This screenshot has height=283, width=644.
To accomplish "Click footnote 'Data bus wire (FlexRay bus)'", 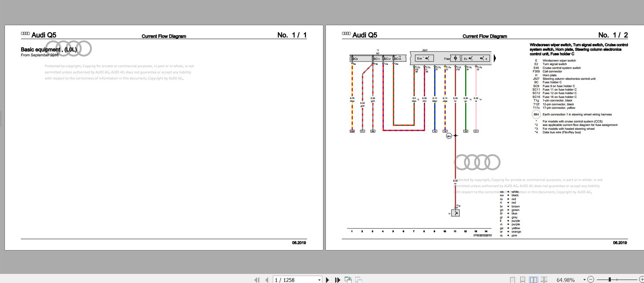I will point(562,132).
